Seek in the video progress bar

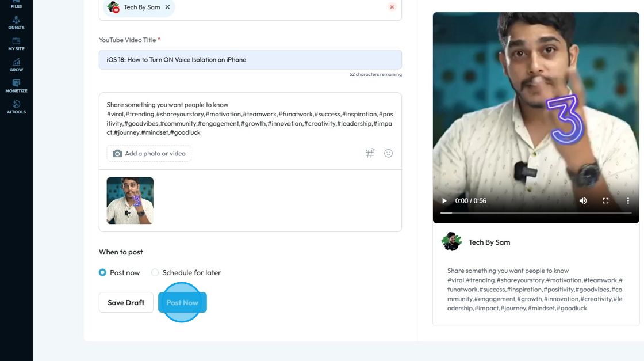[536, 213]
